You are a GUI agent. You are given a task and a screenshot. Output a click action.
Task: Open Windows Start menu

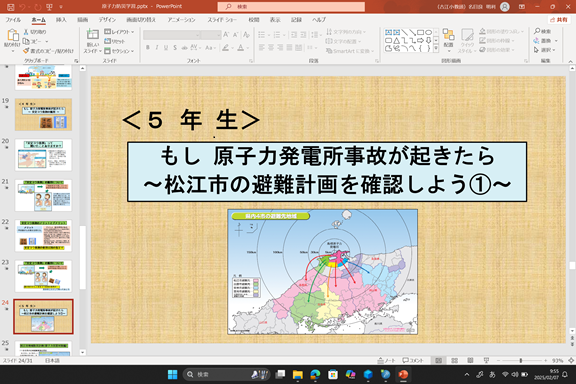[172, 374]
